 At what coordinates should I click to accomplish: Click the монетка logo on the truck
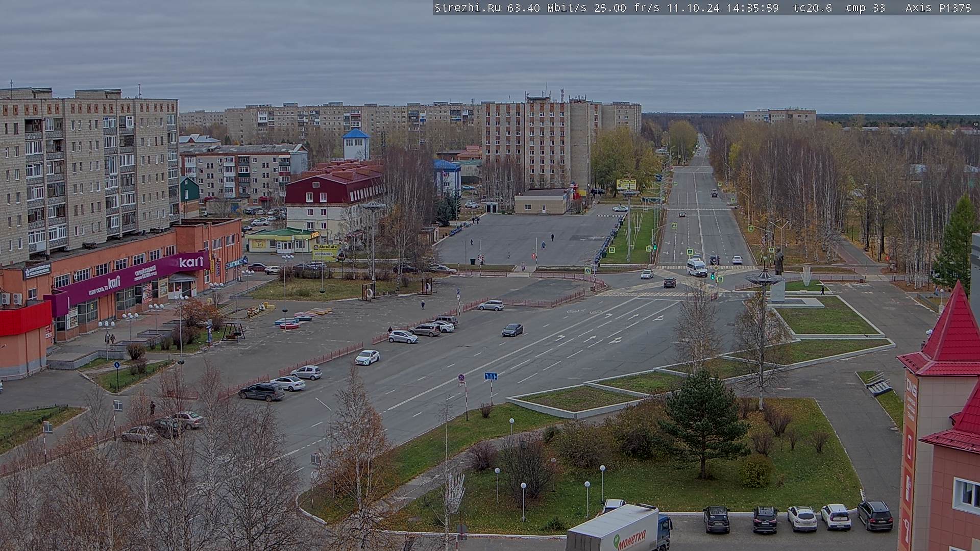629,540
